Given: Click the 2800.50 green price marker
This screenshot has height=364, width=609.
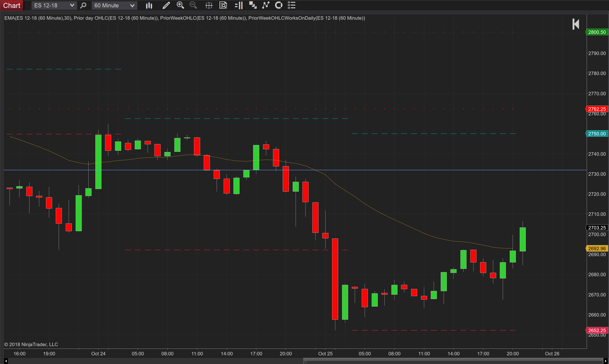Looking at the screenshot, I should tap(597, 32).
